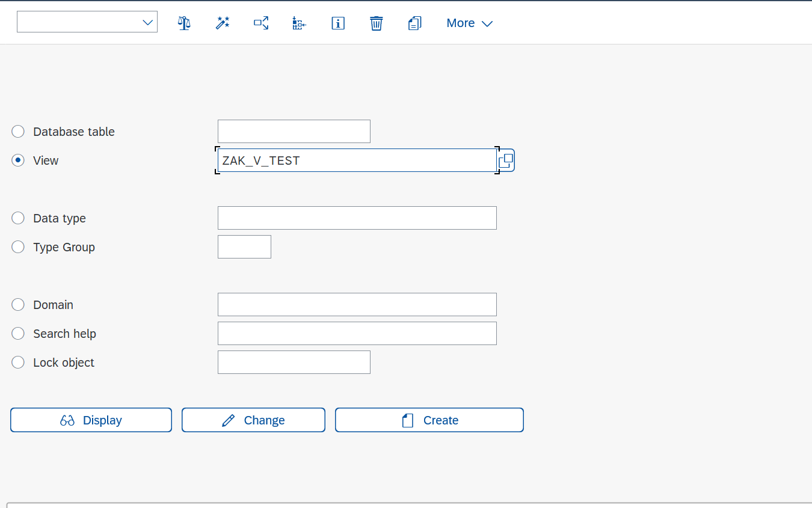Screen dimensions: 812x508
Task: Click the Check (scales) toolbar icon
Action: (184, 23)
